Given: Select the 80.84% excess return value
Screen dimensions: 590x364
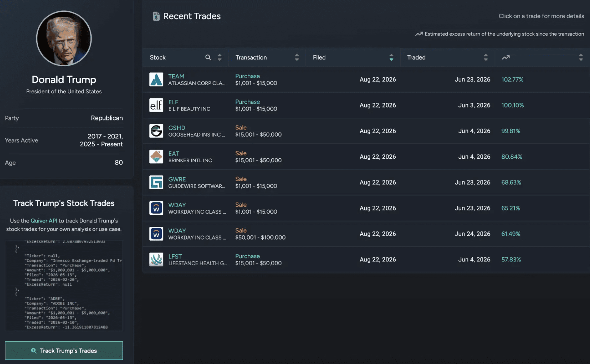Looking at the screenshot, I should coord(512,156).
